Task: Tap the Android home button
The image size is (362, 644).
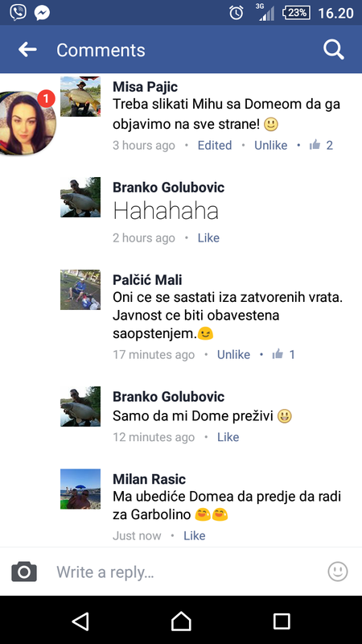Action: click(181, 621)
